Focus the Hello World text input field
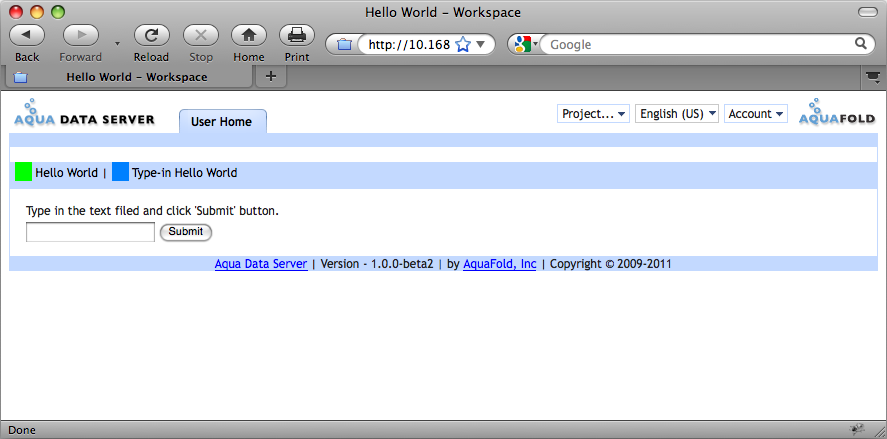887x439 pixels. [90, 232]
